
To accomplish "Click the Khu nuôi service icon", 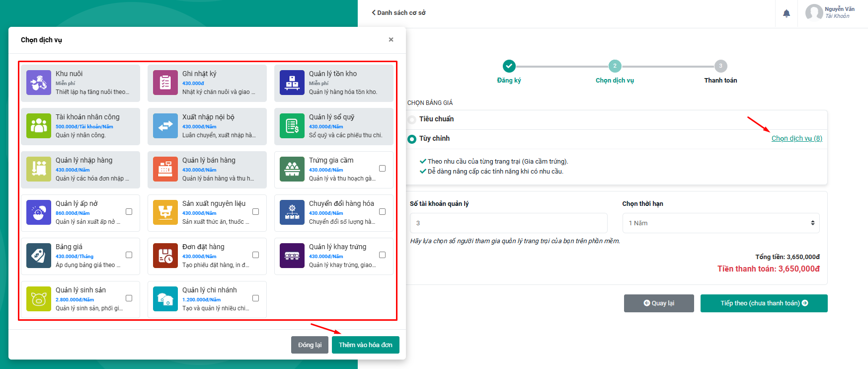I will click(39, 83).
